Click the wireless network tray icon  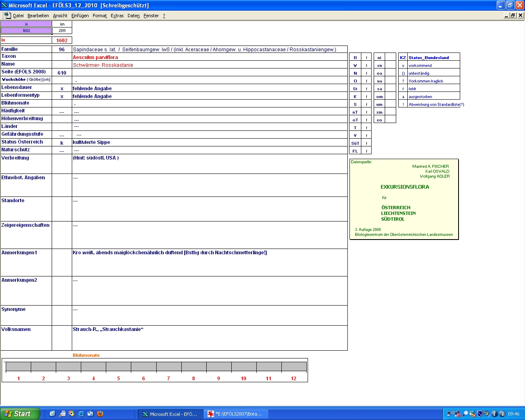(x=450, y=414)
